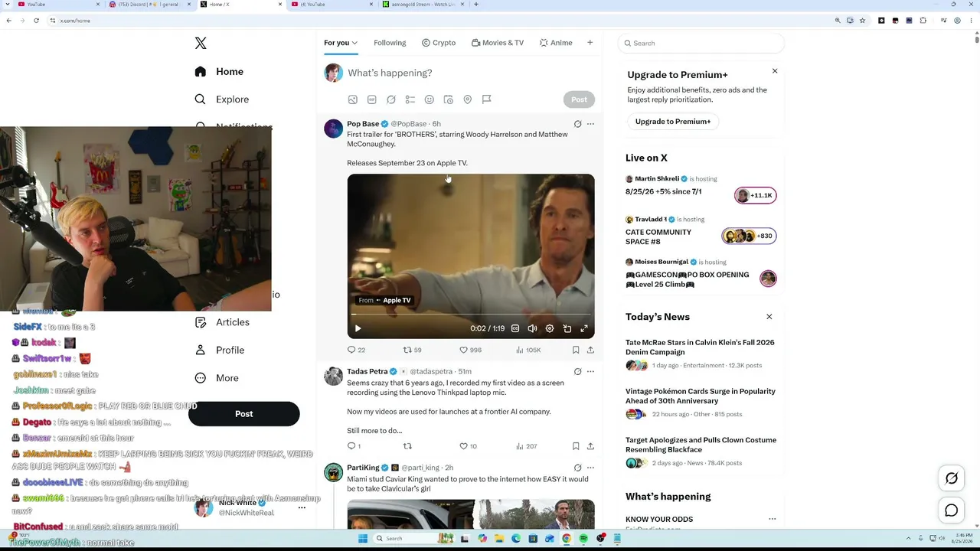The height and width of the screenshot is (551, 980).
Task: Open the messages chat floating button
Action: pyautogui.click(x=952, y=510)
